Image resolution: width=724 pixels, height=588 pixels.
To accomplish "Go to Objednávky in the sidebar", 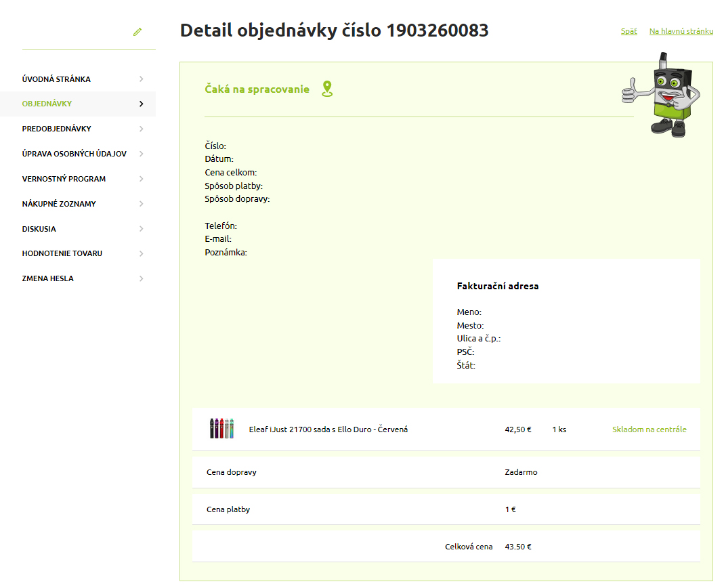I will [x=47, y=104].
